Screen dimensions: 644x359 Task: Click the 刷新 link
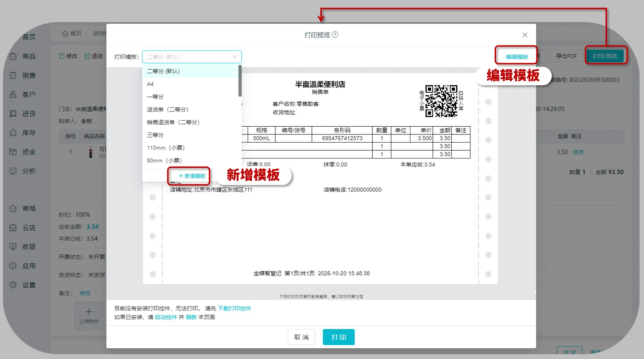[191, 317]
